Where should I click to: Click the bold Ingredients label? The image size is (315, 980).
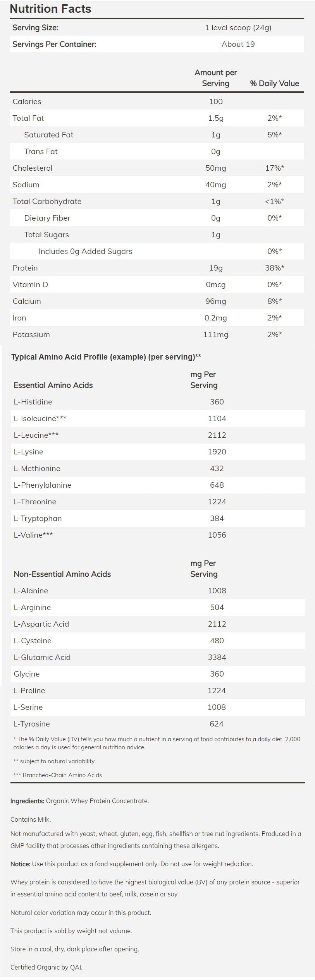coord(27,801)
